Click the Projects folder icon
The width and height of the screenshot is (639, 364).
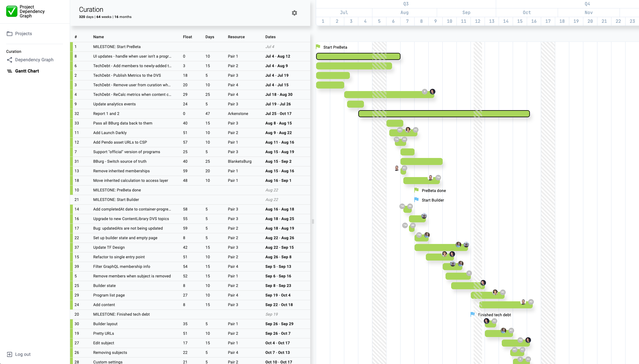[x=10, y=33]
